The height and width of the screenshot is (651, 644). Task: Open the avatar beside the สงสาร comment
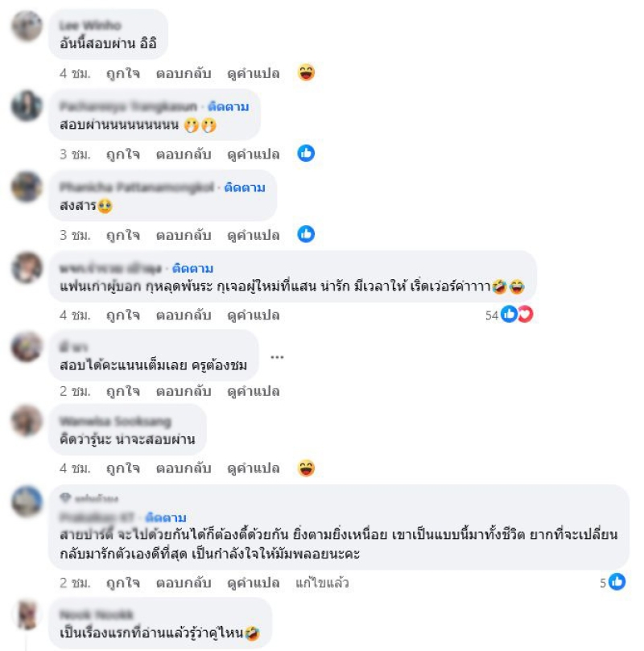tap(27, 187)
